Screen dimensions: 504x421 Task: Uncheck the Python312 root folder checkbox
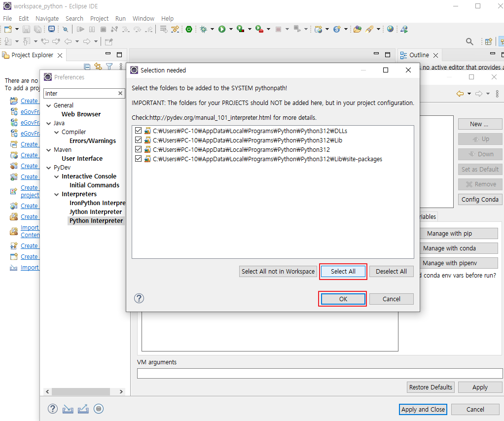[138, 149]
